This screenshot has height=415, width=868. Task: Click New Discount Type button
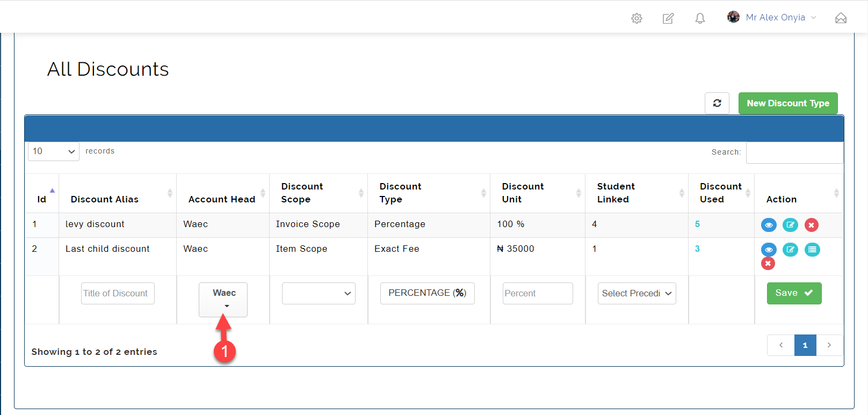point(788,103)
